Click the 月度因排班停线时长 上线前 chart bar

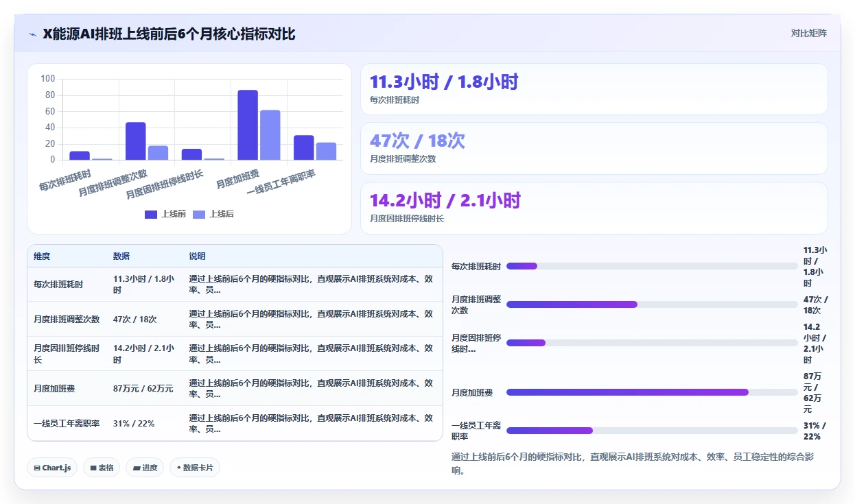(x=191, y=154)
